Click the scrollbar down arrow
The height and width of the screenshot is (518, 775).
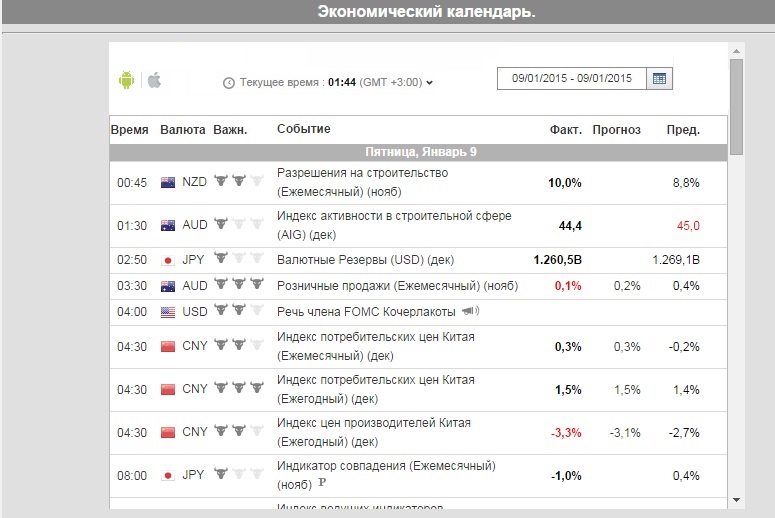pos(737,499)
